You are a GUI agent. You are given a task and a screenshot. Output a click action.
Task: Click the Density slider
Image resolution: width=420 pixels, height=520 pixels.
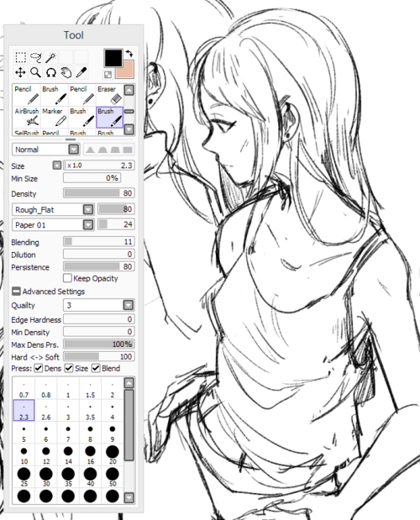tap(99, 193)
